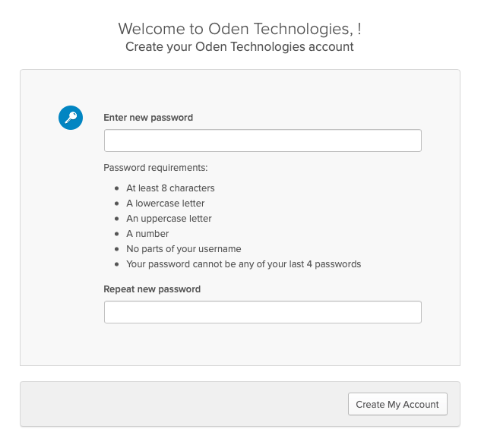Focus the Enter new password field

coord(262,140)
